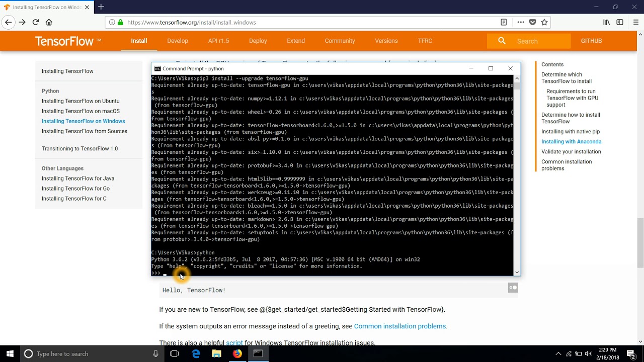Open Installing TensorFlow on Ubuntu

click(80, 101)
